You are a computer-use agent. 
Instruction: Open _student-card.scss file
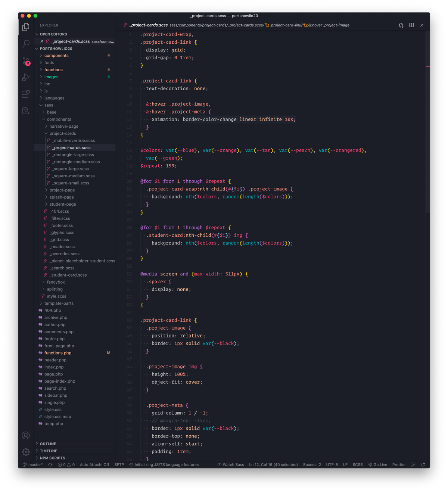(75, 275)
